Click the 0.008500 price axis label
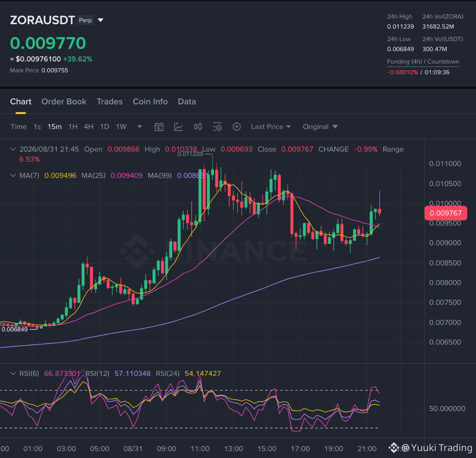This screenshot has height=458, width=476. click(x=445, y=263)
